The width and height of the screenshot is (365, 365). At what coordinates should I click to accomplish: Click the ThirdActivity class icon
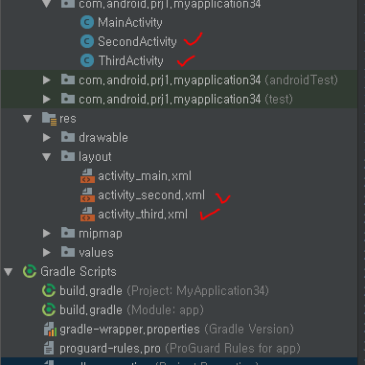[87, 61]
